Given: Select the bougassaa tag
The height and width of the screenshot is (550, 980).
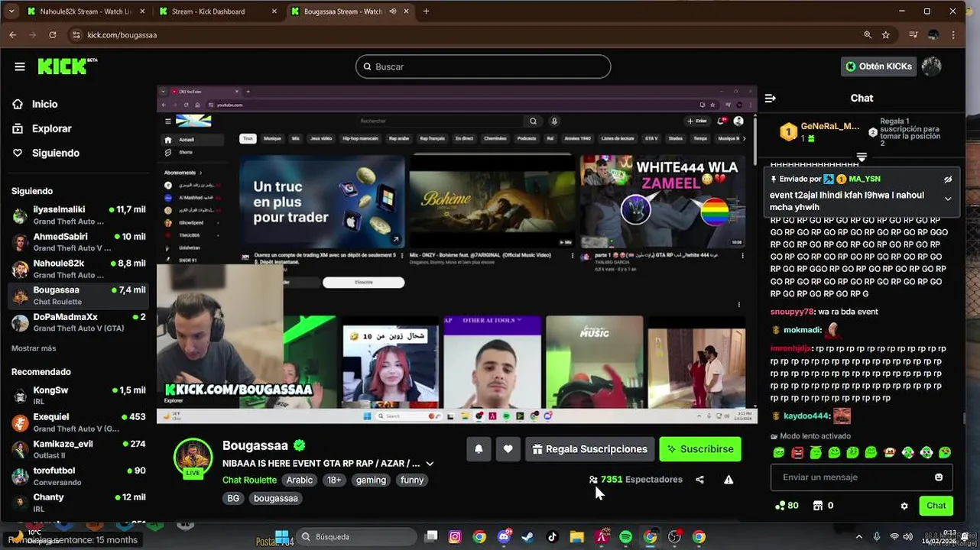Looking at the screenshot, I should pyautogui.click(x=276, y=498).
